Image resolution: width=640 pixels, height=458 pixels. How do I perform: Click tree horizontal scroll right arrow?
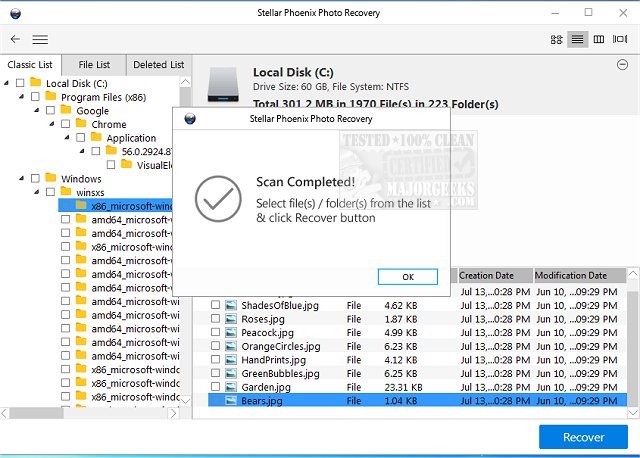coord(173,414)
